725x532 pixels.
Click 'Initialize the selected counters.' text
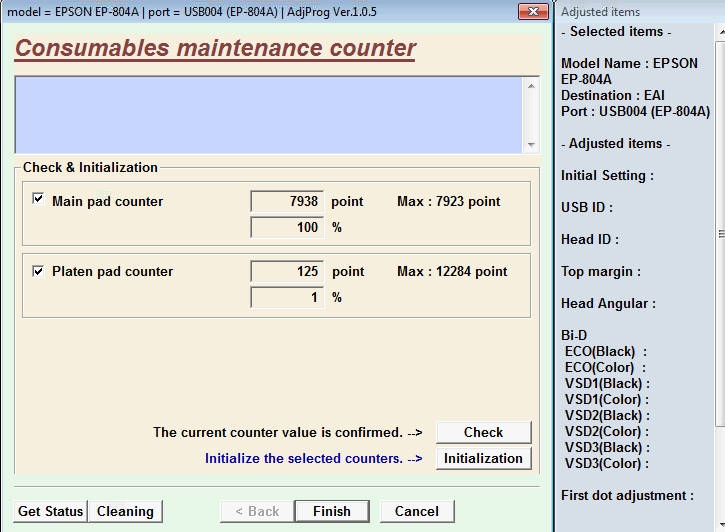(304, 458)
